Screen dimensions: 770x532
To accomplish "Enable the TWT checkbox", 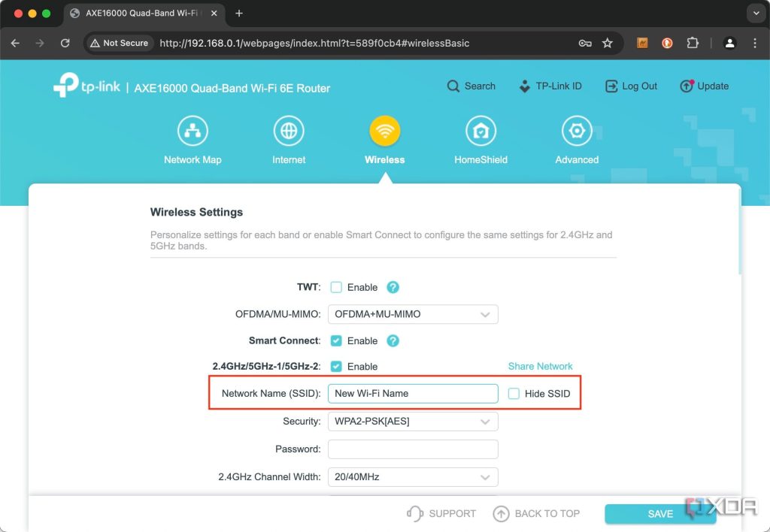I will coord(336,287).
